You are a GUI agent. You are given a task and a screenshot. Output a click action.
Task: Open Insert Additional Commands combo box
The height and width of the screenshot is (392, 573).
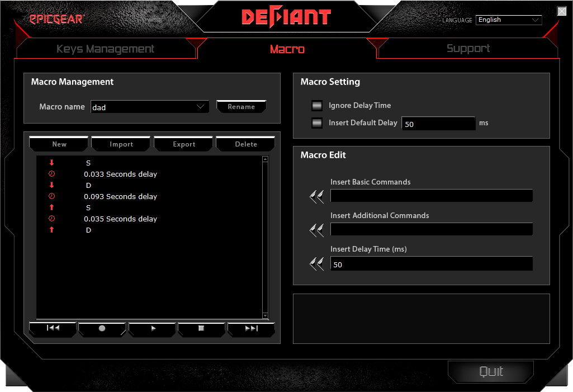(431, 229)
